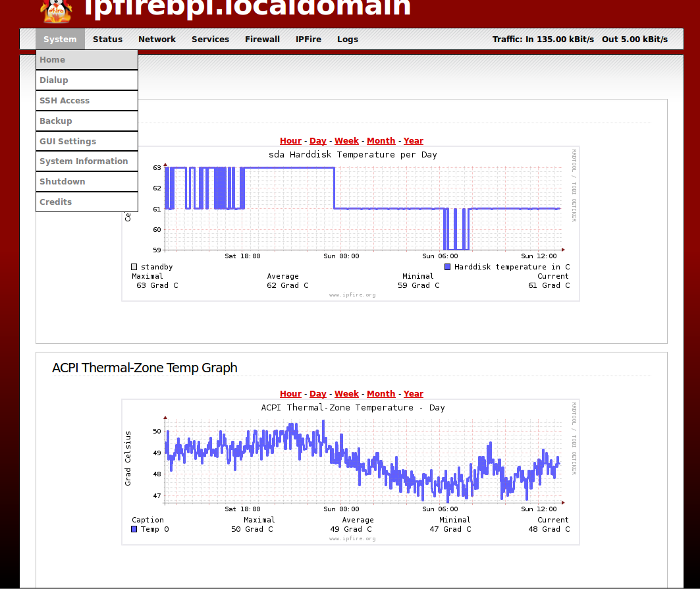Show harddisk temperature graph per Year
700x589 pixels.
coord(414,141)
